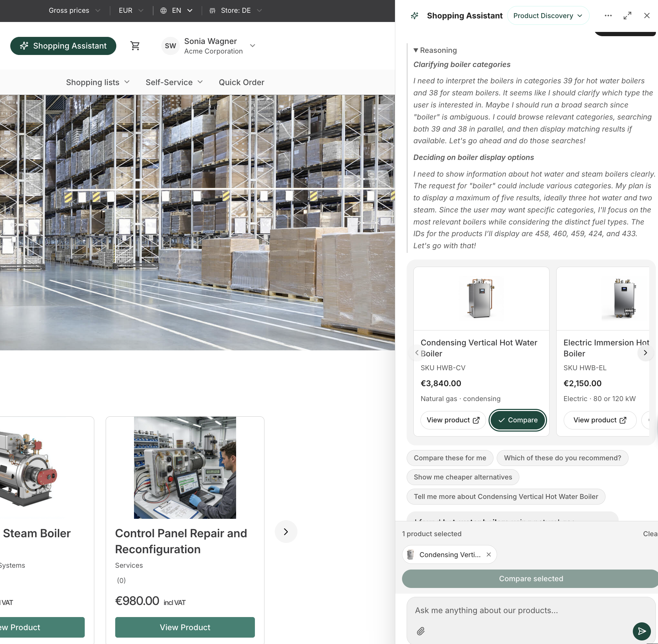Go to next assistant product card
This screenshot has width=658, height=644.
click(x=645, y=353)
